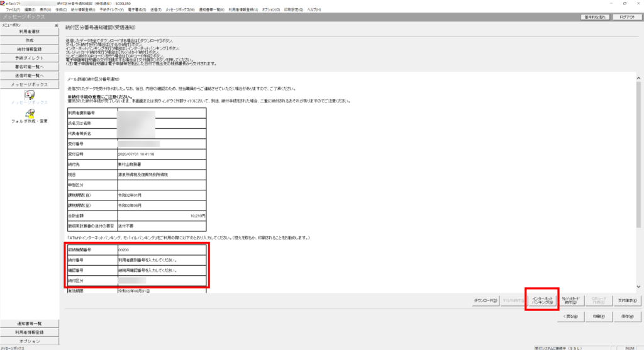The image size is (644, 350).
Task: Open the ヘルプ(H) menu
Action: [x=313, y=11]
